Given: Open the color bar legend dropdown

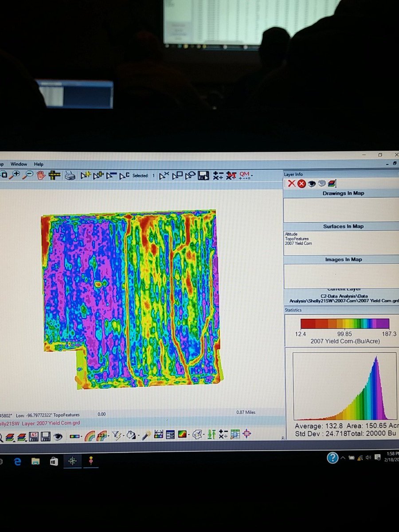Looking at the screenshot, I should coord(76,436).
